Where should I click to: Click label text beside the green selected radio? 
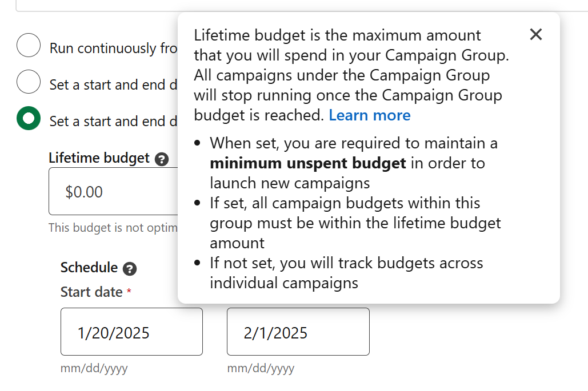[113, 122]
